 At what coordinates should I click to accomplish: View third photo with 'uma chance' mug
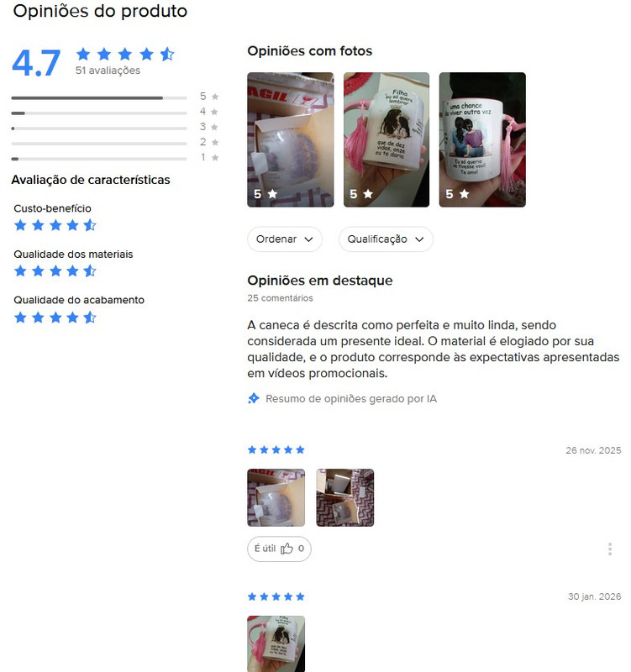[482, 139]
